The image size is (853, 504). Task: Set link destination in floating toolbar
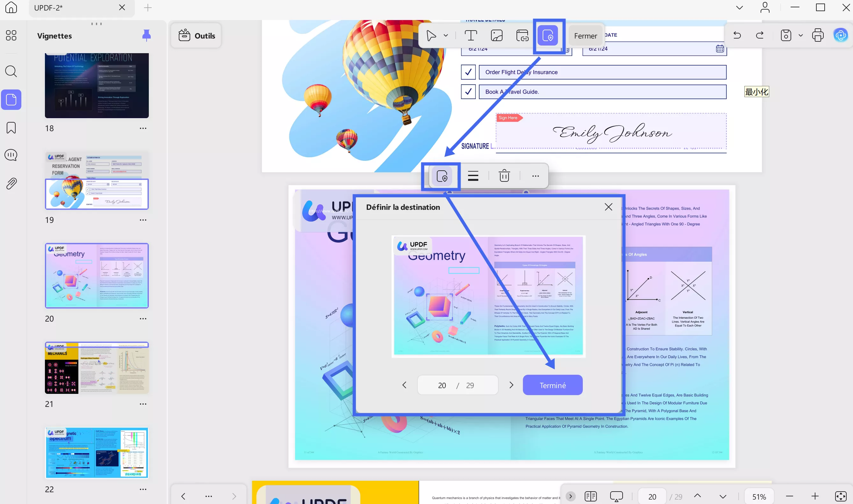tap(442, 176)
